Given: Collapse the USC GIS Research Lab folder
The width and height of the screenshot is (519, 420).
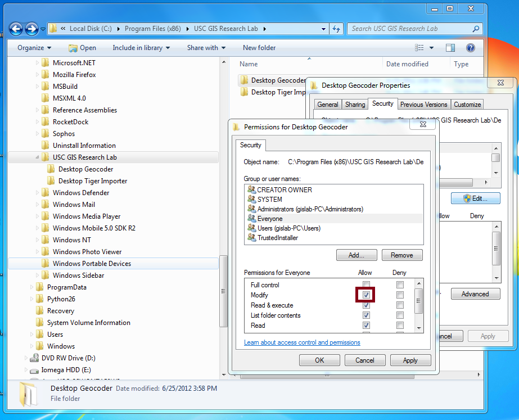Looking at the screenshot, I should coord(38,157).
